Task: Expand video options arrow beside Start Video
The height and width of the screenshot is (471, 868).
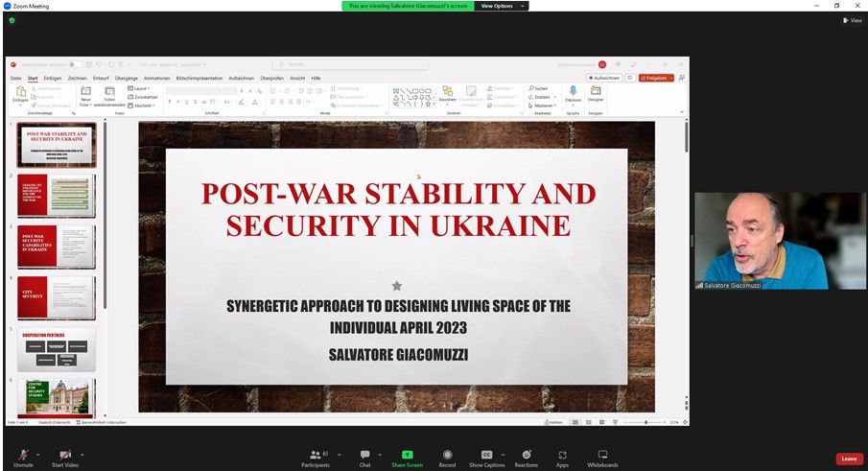Action: [82, 454]
